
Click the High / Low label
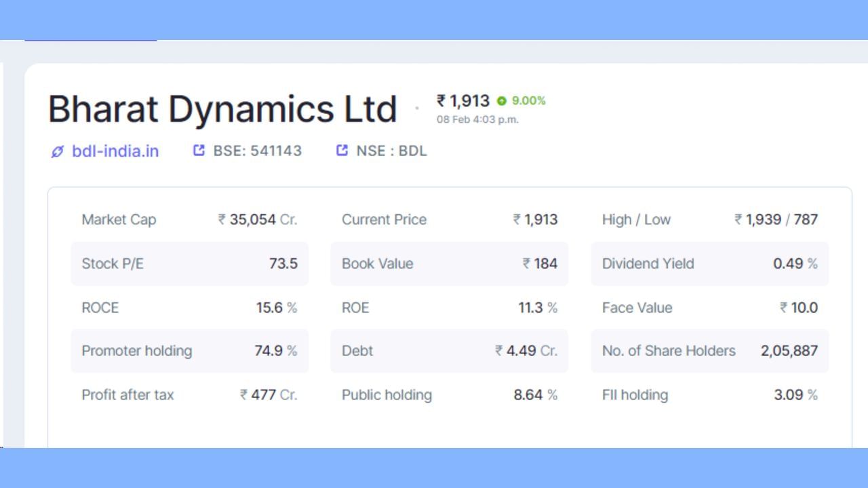point(636,220)
